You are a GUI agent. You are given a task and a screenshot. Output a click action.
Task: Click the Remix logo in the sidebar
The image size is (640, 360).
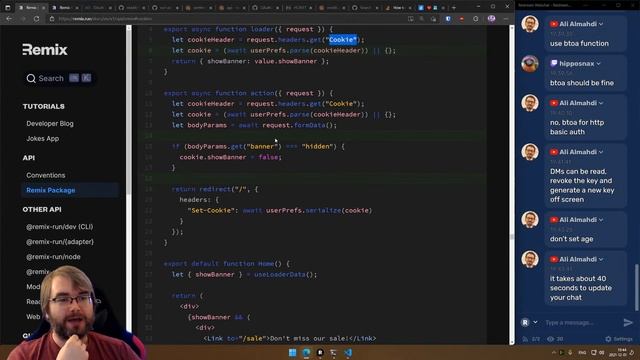pyautogui.click(x=45, y=50)
